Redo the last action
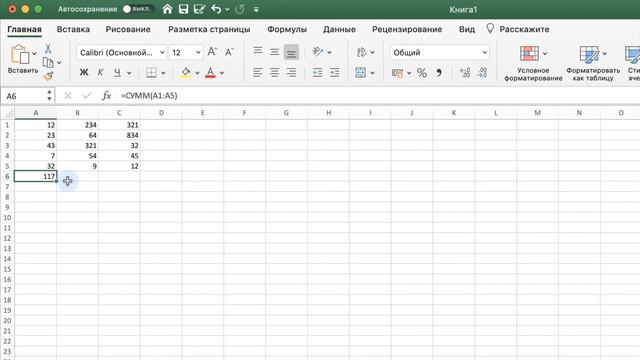Image resolution: width=640 pixels, height=360 pixels. click(240, 9)
